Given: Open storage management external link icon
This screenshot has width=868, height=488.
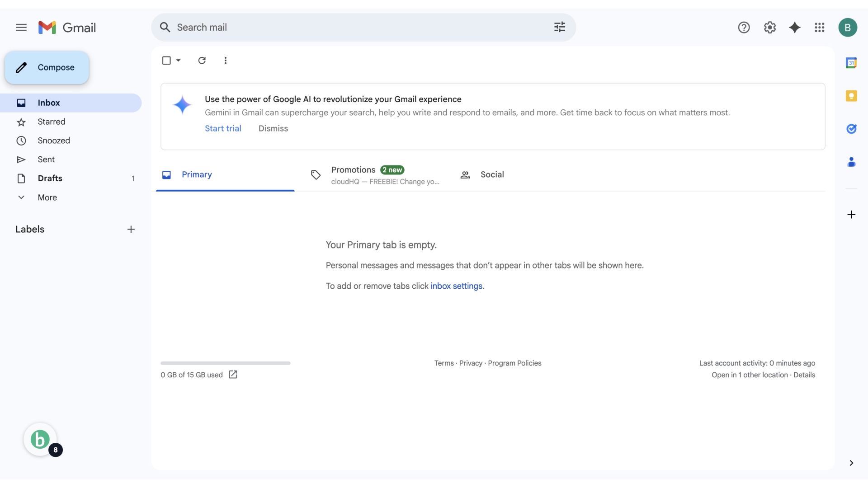Looking at the screenshot, I should tap(233, 375).
